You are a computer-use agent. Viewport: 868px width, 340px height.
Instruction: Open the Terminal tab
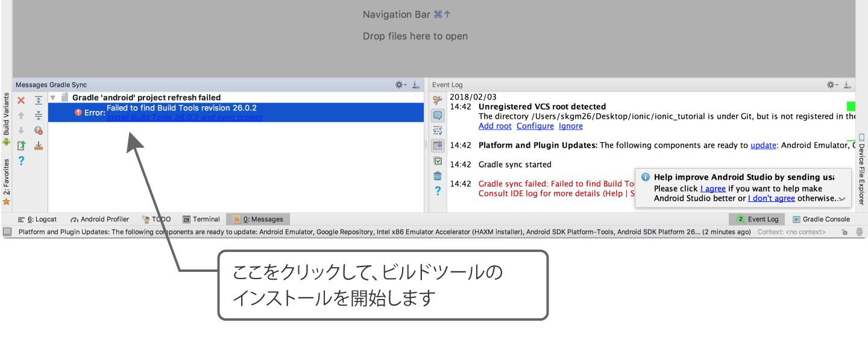201,219
